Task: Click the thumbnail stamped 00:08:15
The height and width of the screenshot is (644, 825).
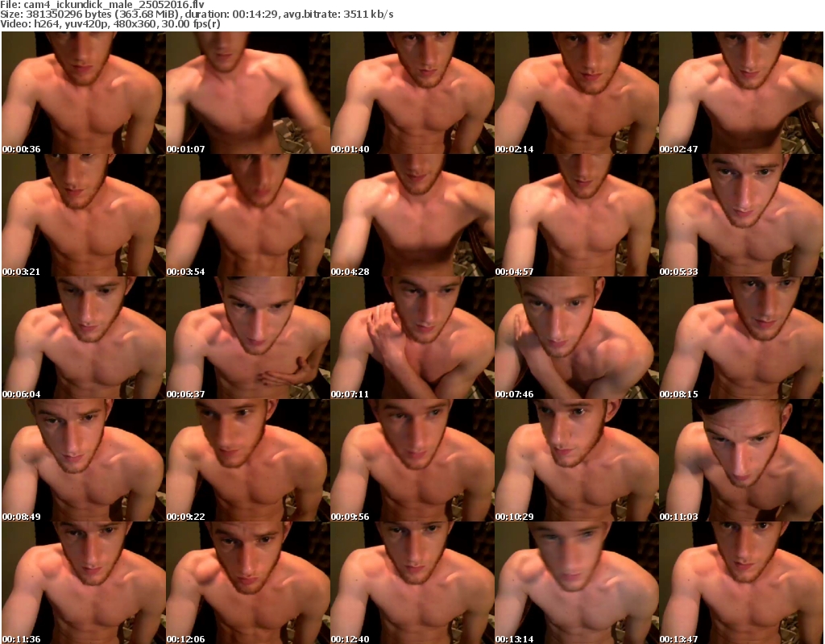Action: tap(741, 338)
